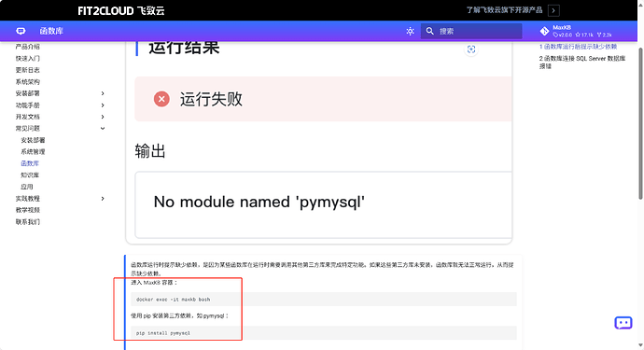This screenshot has height=350, width=644.
Task: Expand the 功能手册 chevron
Action: pyautogui.click(x=103, y=105)
